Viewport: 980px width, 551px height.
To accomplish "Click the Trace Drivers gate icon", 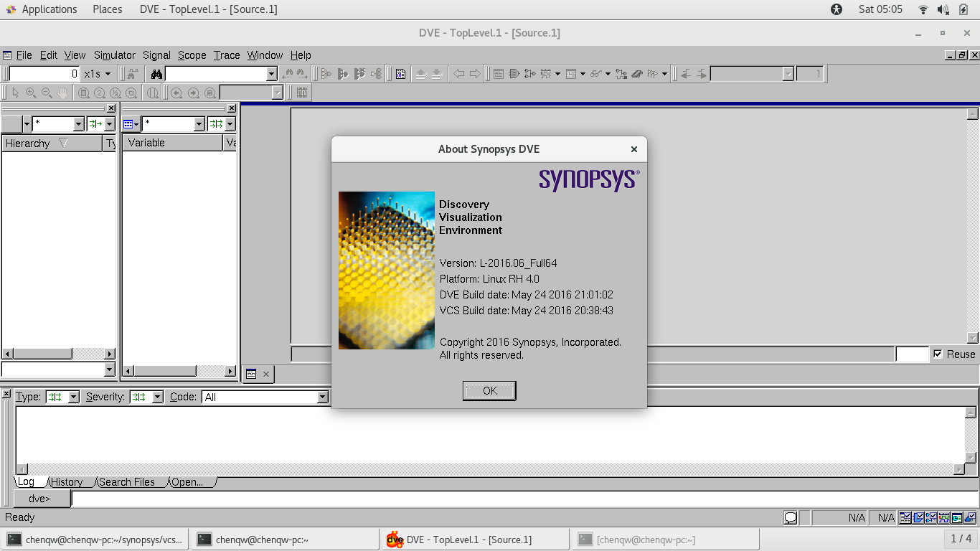I will [326, 74].
